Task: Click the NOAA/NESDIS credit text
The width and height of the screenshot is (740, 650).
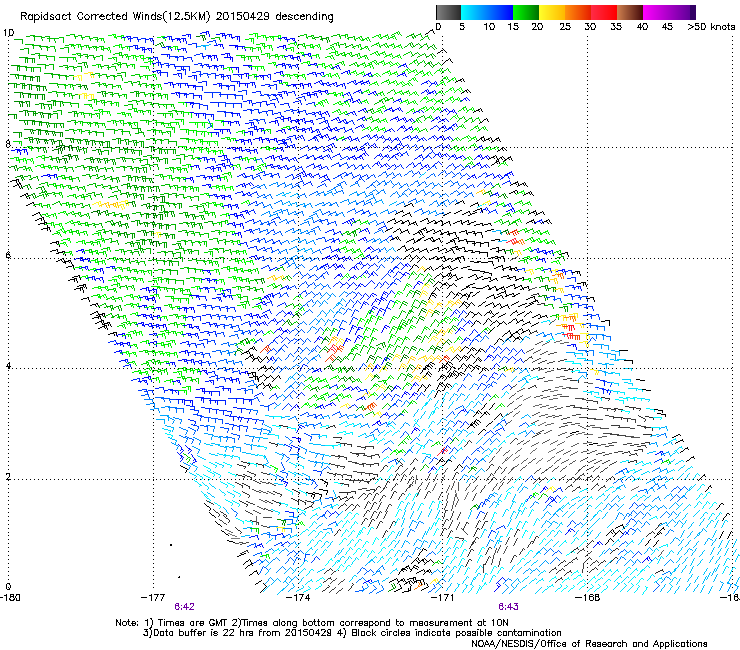Action: pos(589,644)
